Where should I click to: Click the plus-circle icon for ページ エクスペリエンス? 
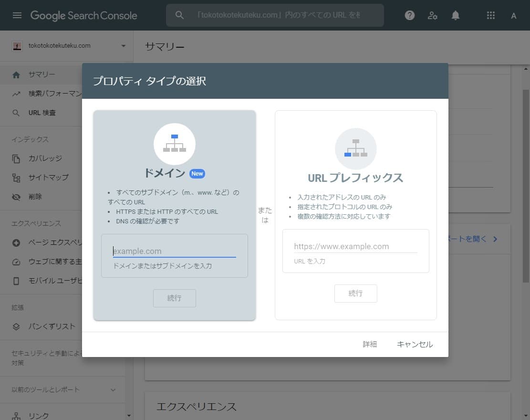point(16,243)
